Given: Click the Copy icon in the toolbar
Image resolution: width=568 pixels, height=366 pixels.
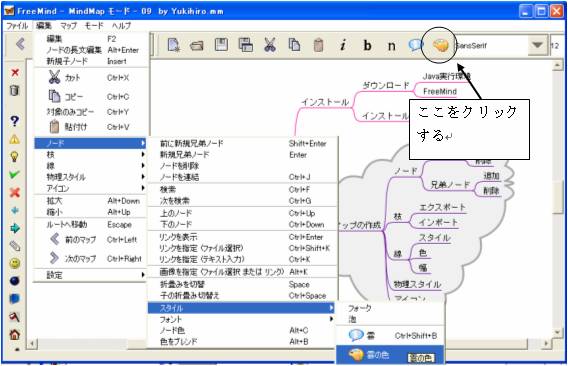Looking at the screenshot, I should tap(294, 45).
